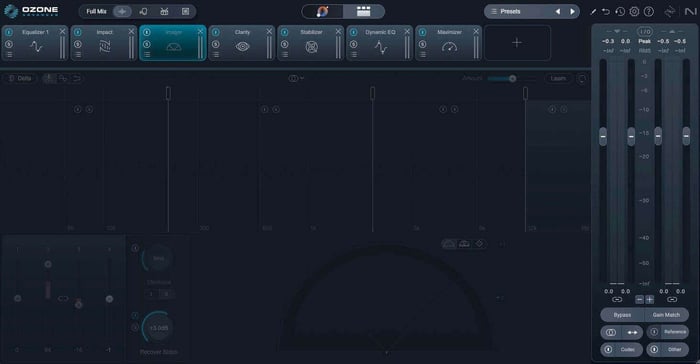Viewport: 700px width, 364px height.
Task: Solo the Clarity module
Action: 216,44
